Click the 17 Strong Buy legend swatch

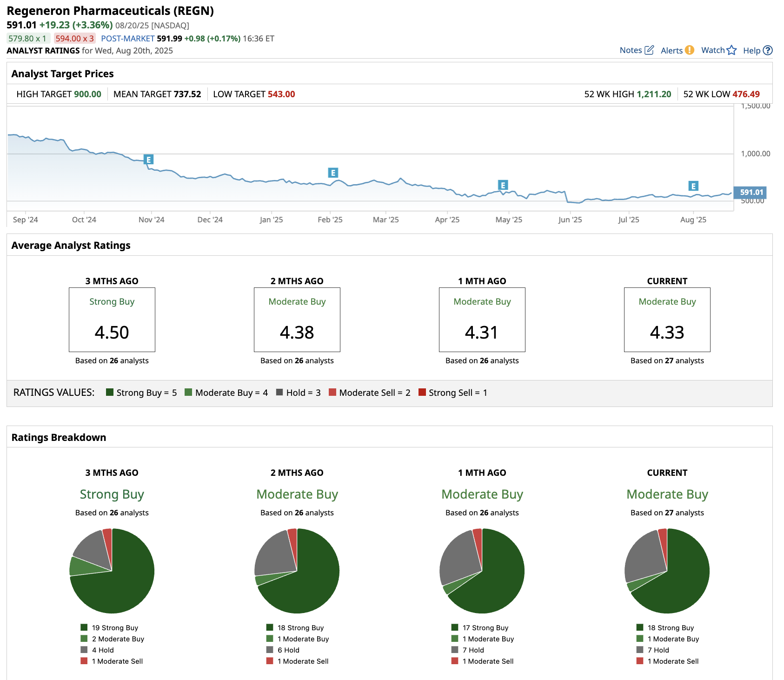[455, 627]
